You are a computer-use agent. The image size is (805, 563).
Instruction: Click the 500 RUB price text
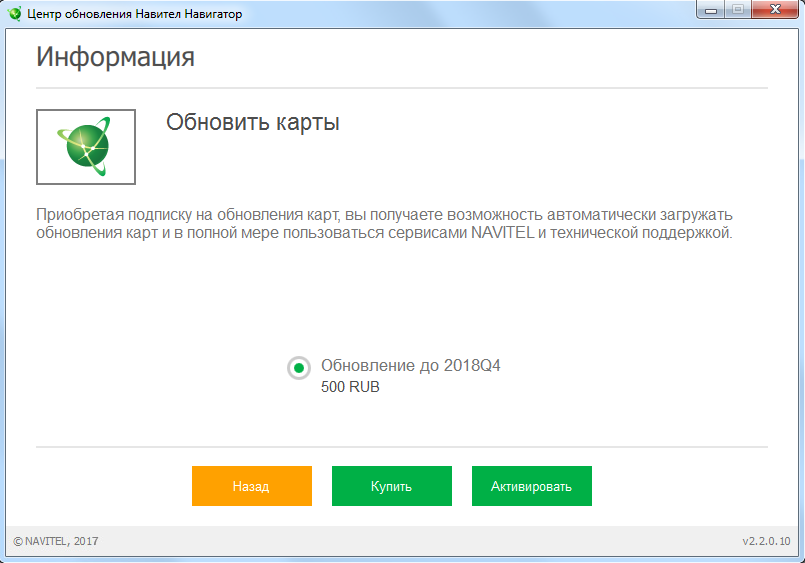[350, 386]
